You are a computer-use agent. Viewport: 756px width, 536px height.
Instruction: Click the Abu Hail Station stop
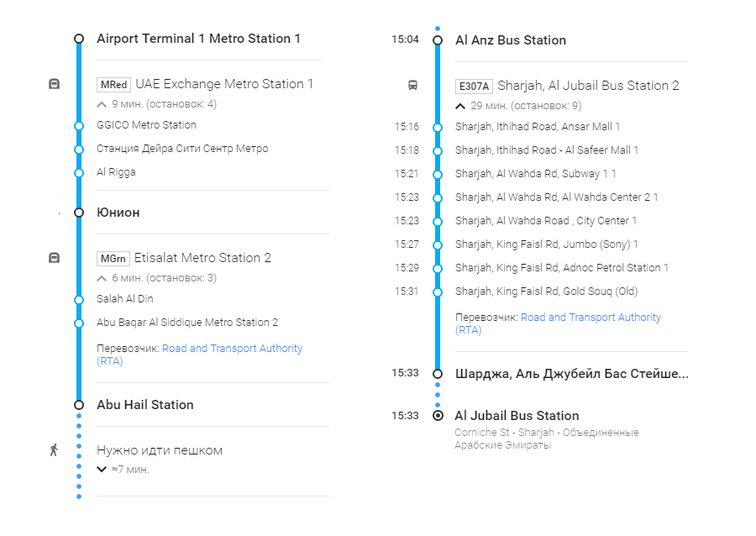(x=144, y=405)
